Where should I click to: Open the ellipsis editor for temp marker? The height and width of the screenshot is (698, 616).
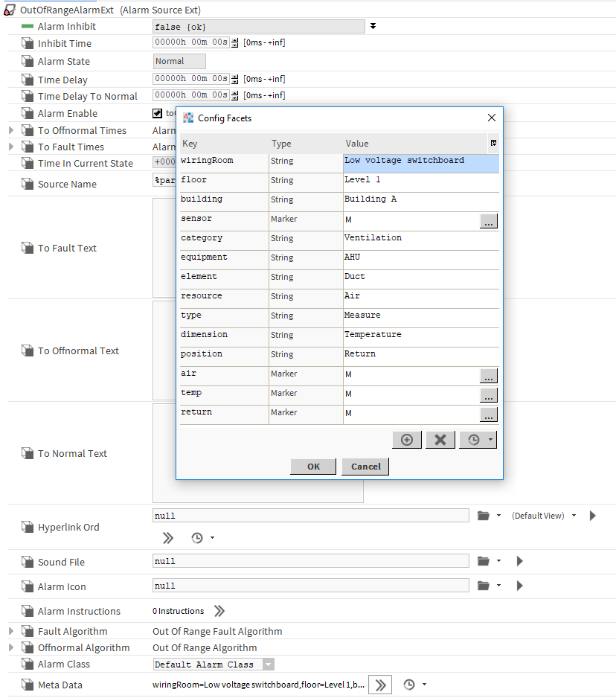(488, 395)
